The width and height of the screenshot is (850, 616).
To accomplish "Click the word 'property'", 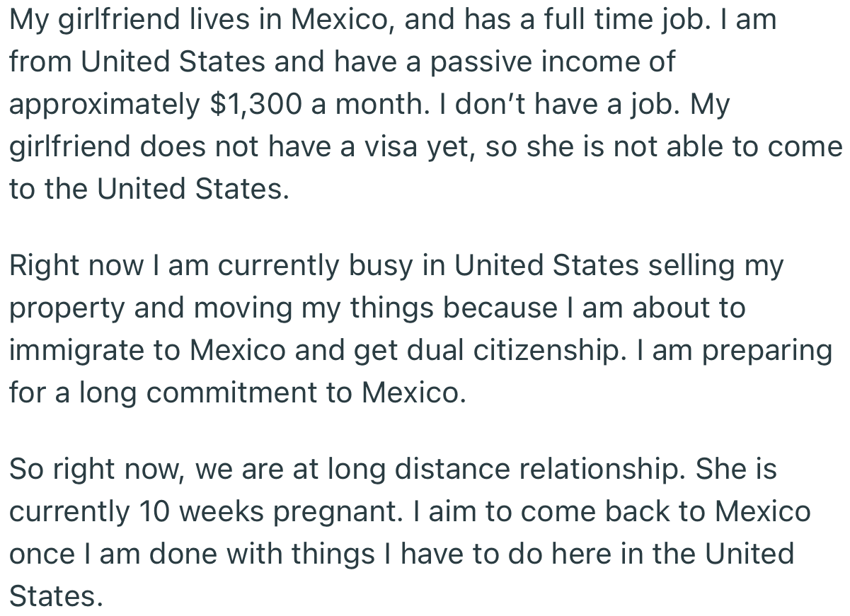I will coord(65,308).
